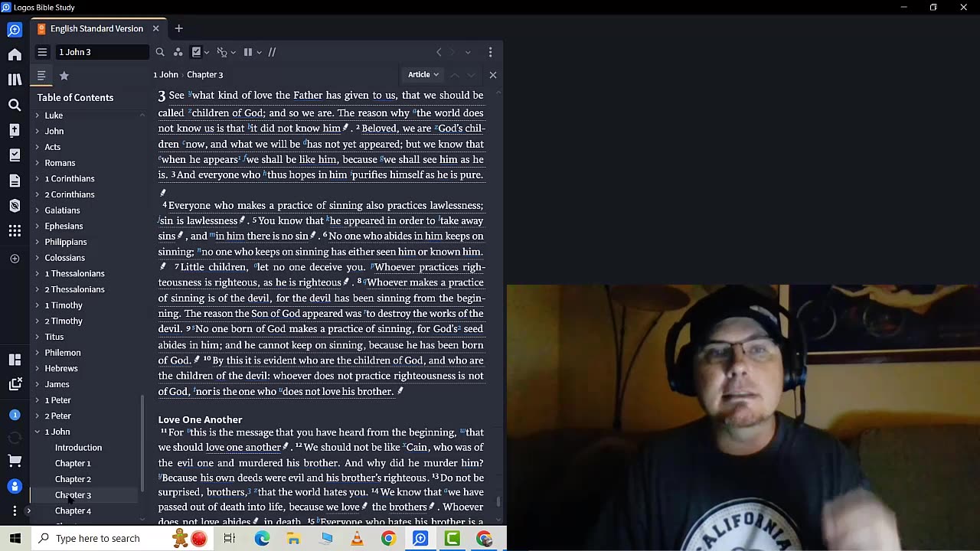Click the Close all panels icon
Viewport: 980px width, 551px height.
click(x=15, y=384)
